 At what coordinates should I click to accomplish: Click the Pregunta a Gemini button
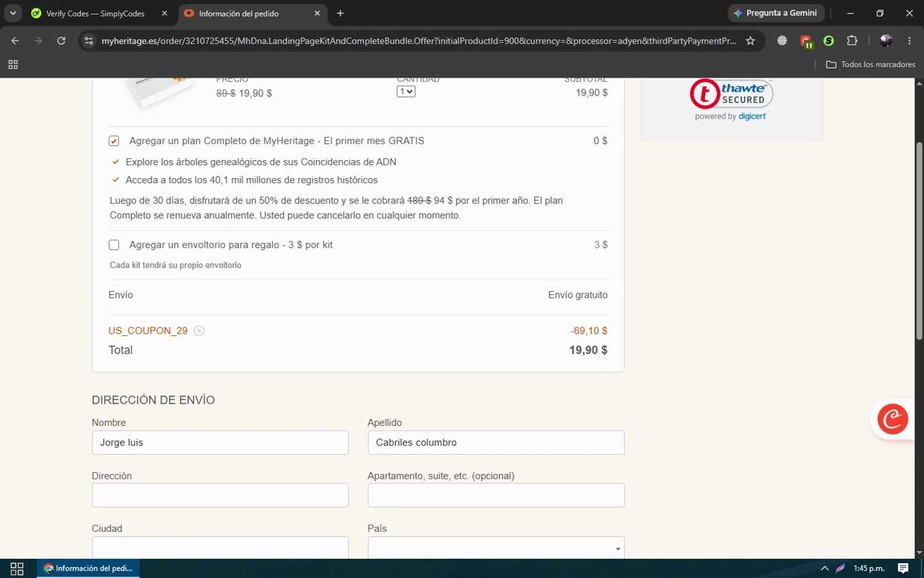click(776, 13)
